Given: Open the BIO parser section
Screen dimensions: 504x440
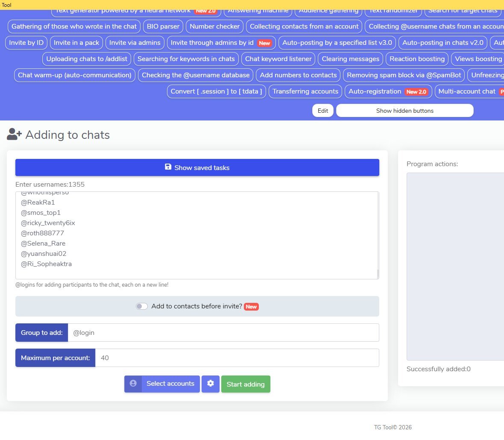Looking at the screenshot, I should click(163, 26).
